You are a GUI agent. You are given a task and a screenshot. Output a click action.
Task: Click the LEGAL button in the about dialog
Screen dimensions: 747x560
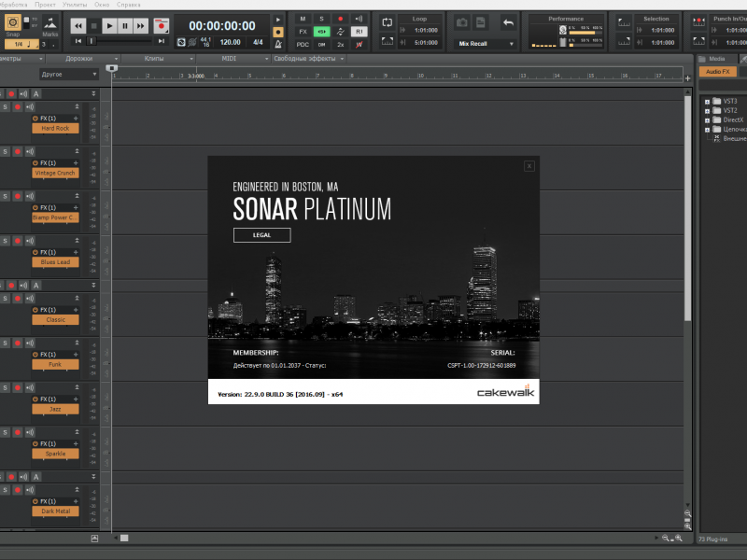pos(261,235)
